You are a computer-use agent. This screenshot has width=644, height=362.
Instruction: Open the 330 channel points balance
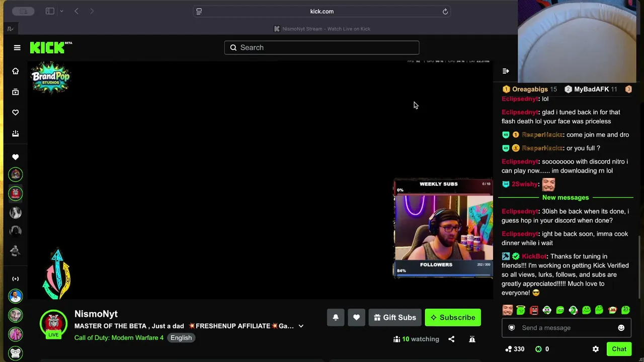click(515, 349)
